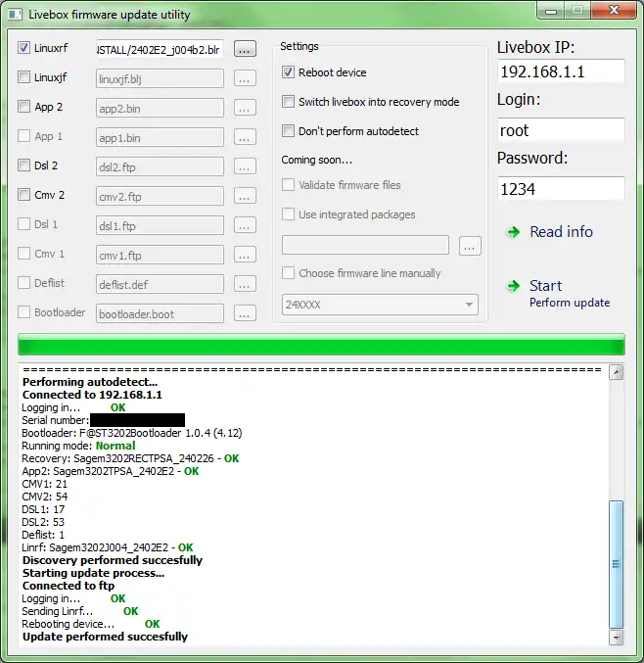Check Choose firmware line manually
Viewport: 644px width, 663px height.
coord(288,272)
